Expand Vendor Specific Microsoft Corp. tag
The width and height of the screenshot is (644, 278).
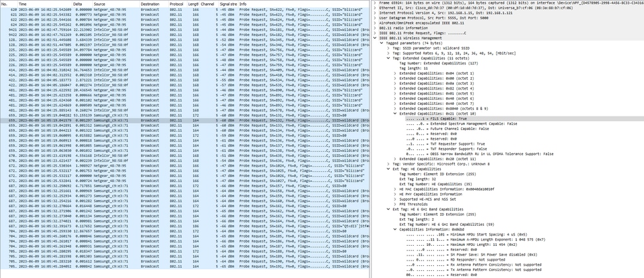389,163
